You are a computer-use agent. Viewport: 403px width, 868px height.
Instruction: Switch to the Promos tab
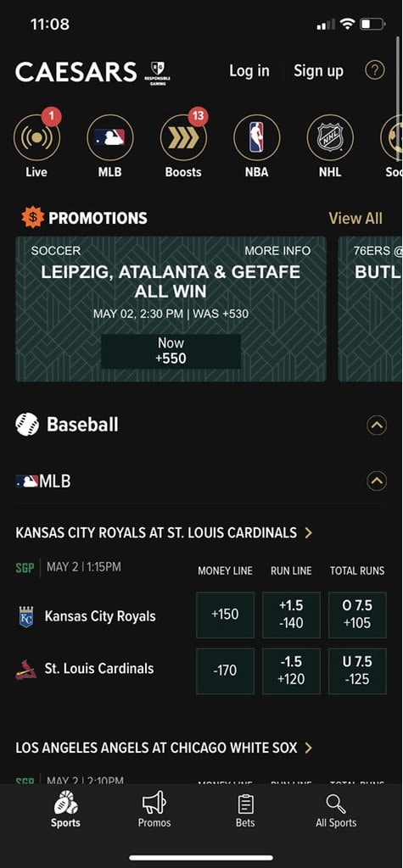pos(154,811)
